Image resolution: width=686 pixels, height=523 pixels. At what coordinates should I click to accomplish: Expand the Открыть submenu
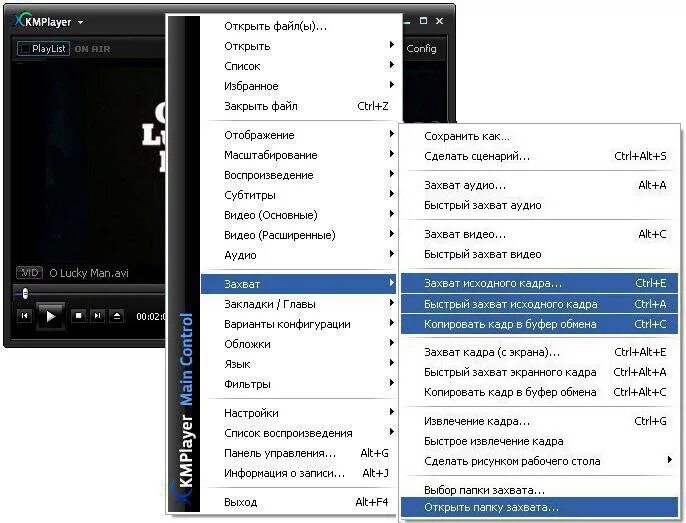299,46
